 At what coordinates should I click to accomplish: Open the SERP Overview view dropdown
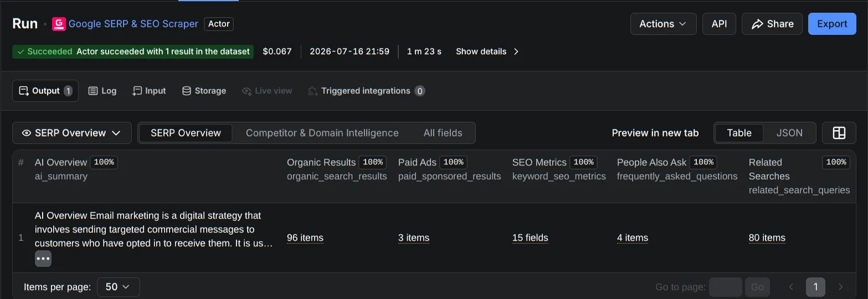point(72,133)
